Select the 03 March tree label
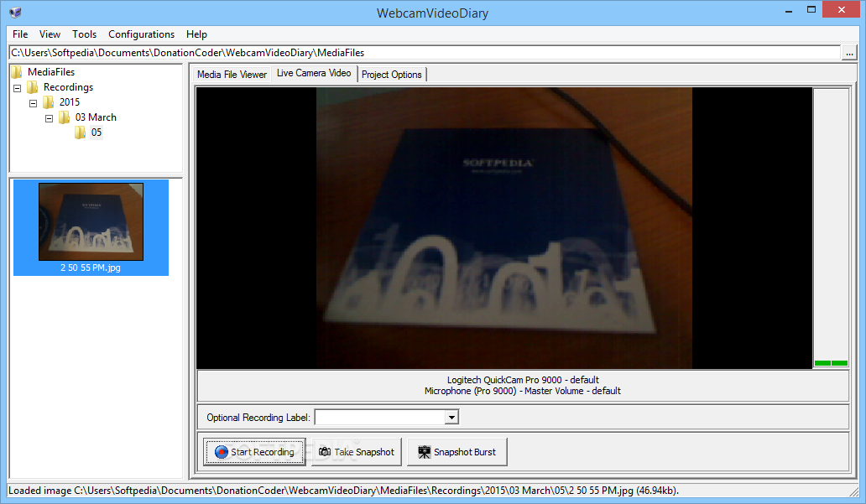Image resolution: width=866 pixels, height=504 pixels. [96, 117]
